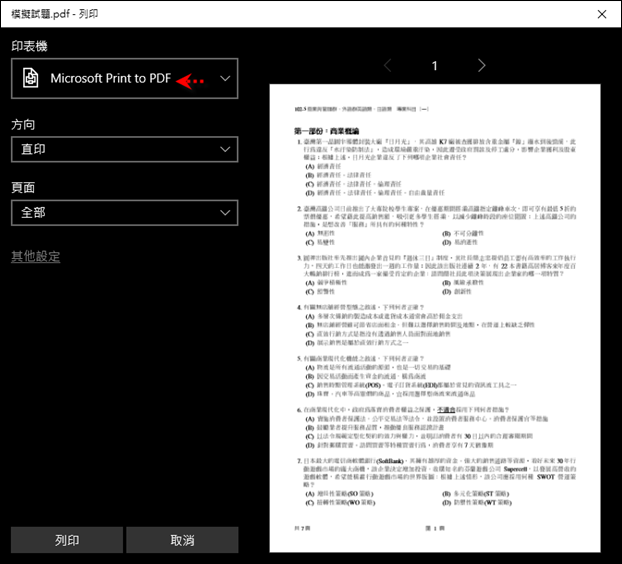
Task: Click the dialog title 模擬試題.pdf - 列印
Action: point(55,14)
